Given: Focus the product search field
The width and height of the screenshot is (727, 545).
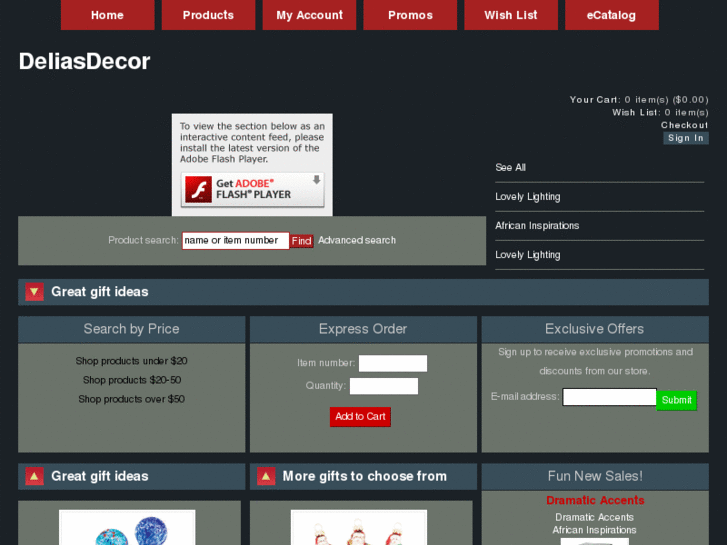Looking at the screenshot, I should tap(236, 240).
